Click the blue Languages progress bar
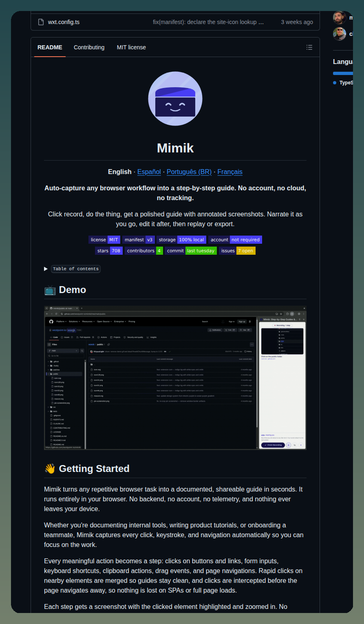 point(343,73)
